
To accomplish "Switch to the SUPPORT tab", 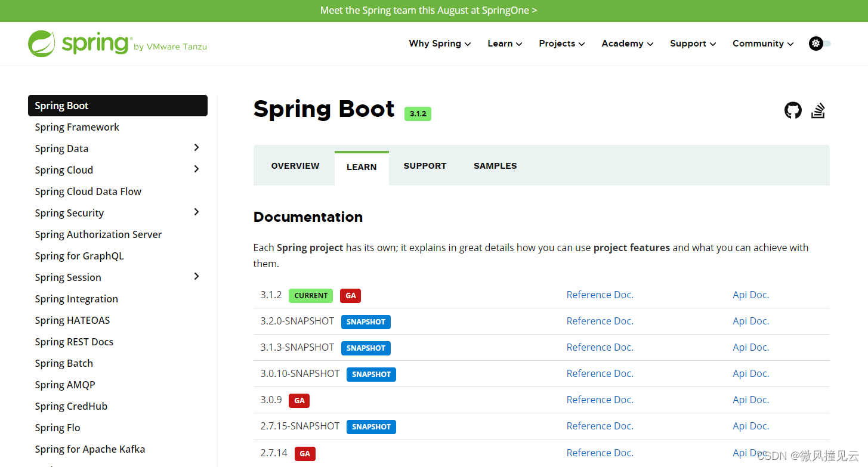I will pyautogui.click(x=425, y=166).
